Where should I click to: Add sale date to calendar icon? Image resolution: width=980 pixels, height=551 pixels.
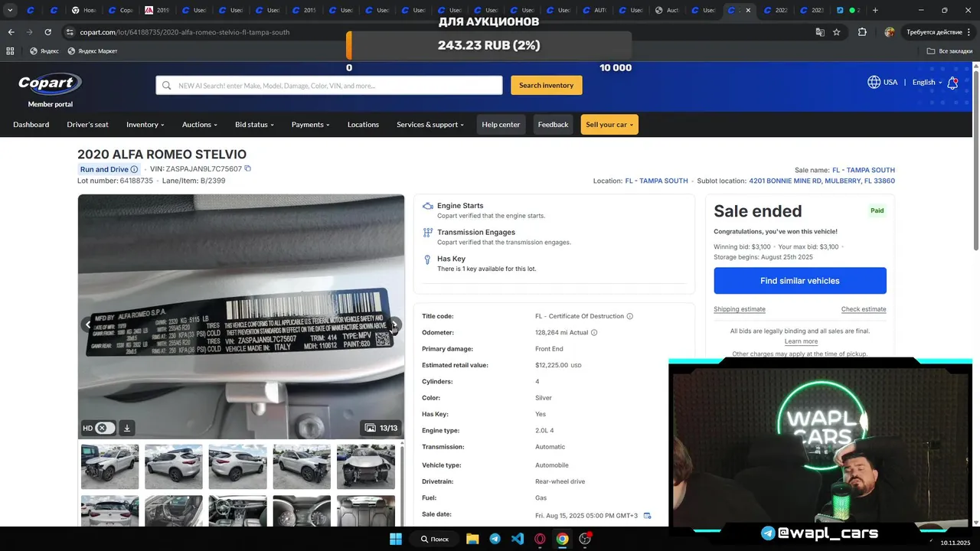tap(648, 516)
